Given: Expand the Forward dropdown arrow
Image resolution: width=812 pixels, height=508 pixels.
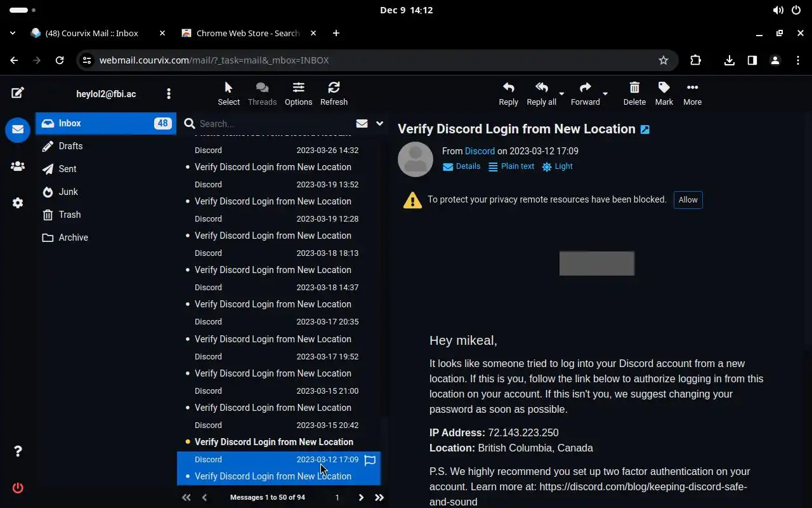Looking at the screenshot, I should point(605,94).
